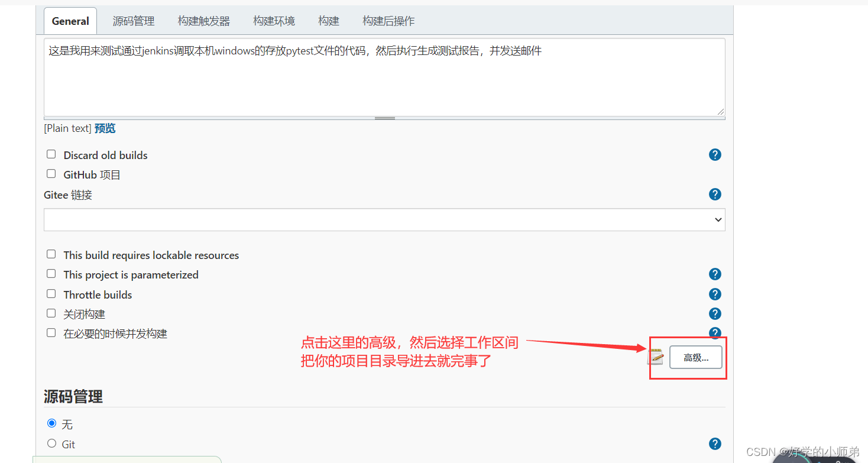Click into the project description textarea
868x463 pixels.
point(384,77)
